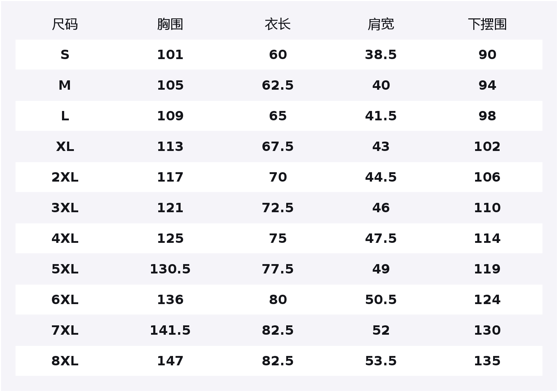Screen dimensions: 558x392
Task: Click the XL size label
Action: point(65,147)
